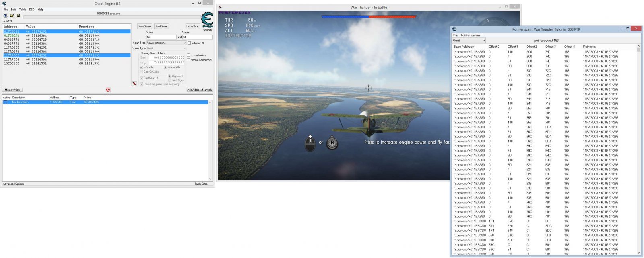Open the Pointer scanner menu

coord(471,35)
